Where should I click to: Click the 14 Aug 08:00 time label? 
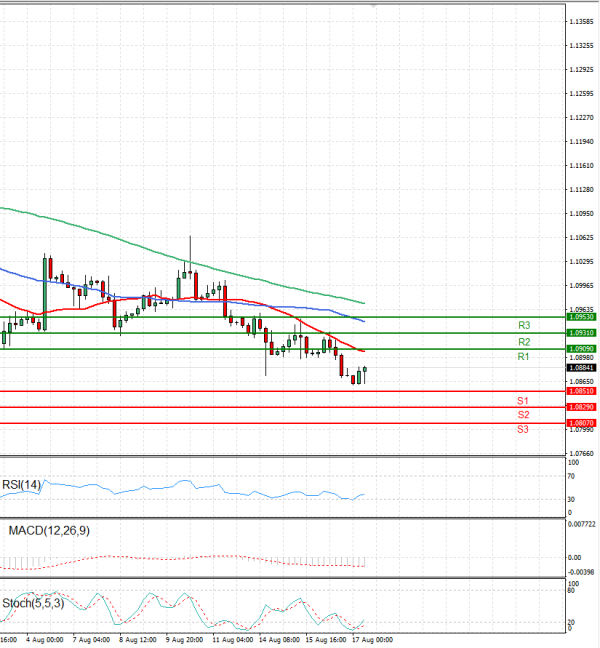pos(279,640)
